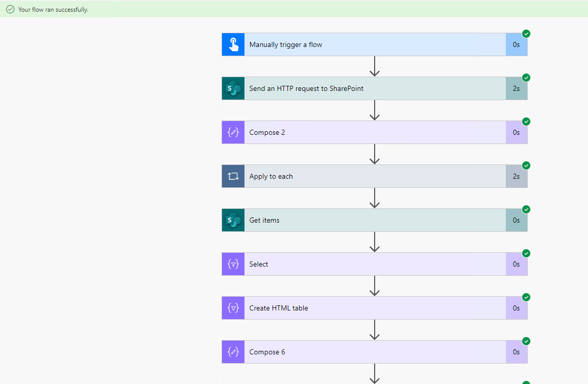
Task: Click the success check icon in the banner
Action: tap(10, 9)
